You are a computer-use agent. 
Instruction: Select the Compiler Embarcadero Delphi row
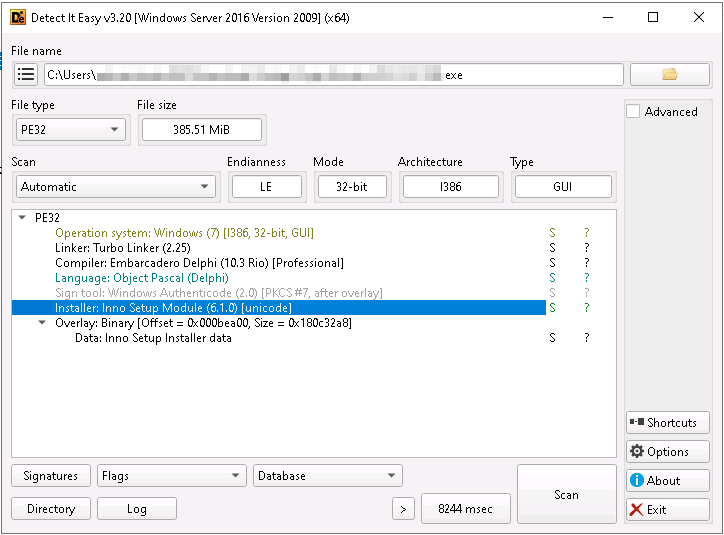point(199,263)
